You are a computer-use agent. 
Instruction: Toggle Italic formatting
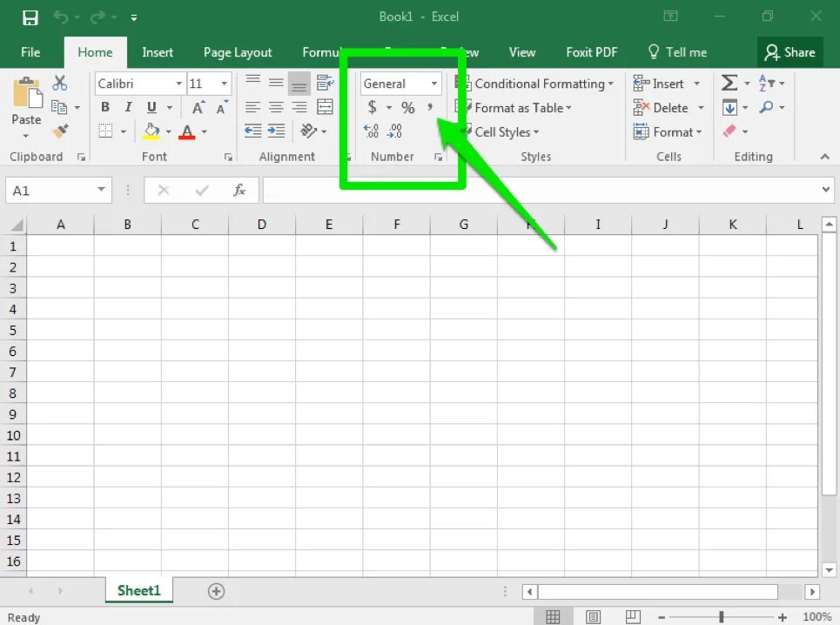(128, 107)
